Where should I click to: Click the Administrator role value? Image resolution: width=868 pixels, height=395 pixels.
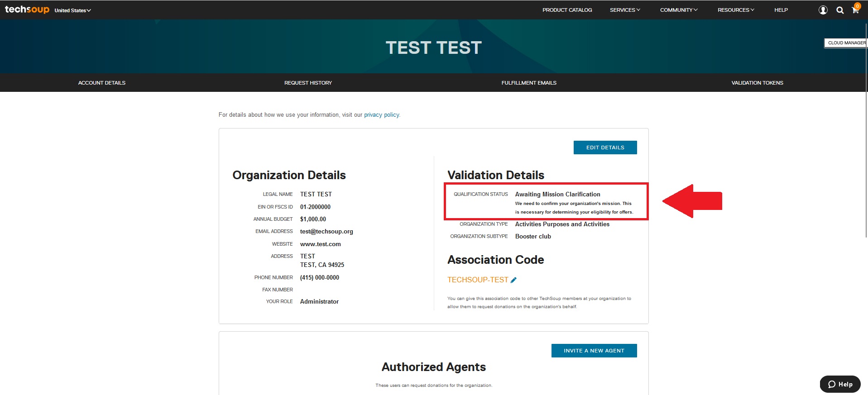coord(319,301)
